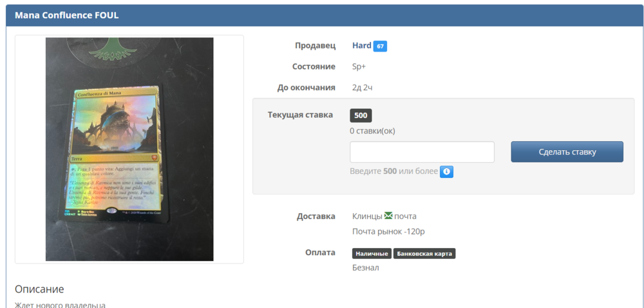Click the 0 ставки(ок) bid count text
The image size is (644, 308).
[372, 131]
